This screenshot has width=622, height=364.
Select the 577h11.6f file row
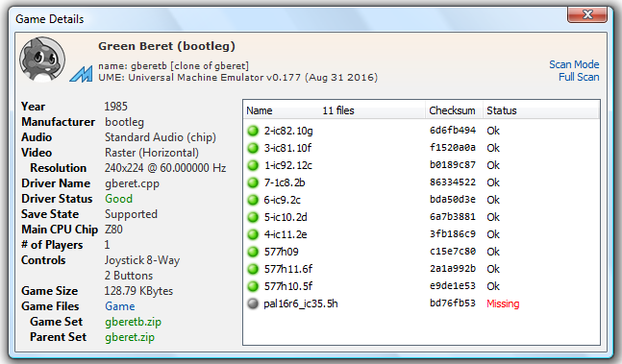pyautogui.click(x=421, y=269)
